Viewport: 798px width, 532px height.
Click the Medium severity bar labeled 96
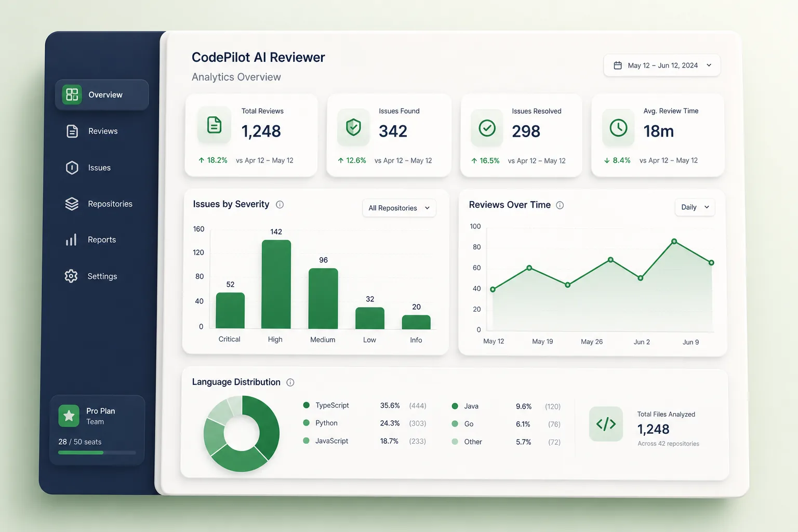[x=323, y=299]
